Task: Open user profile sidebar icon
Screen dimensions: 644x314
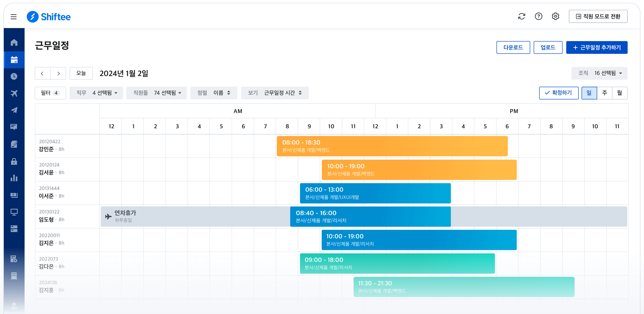Action: (x=14, y=305)
